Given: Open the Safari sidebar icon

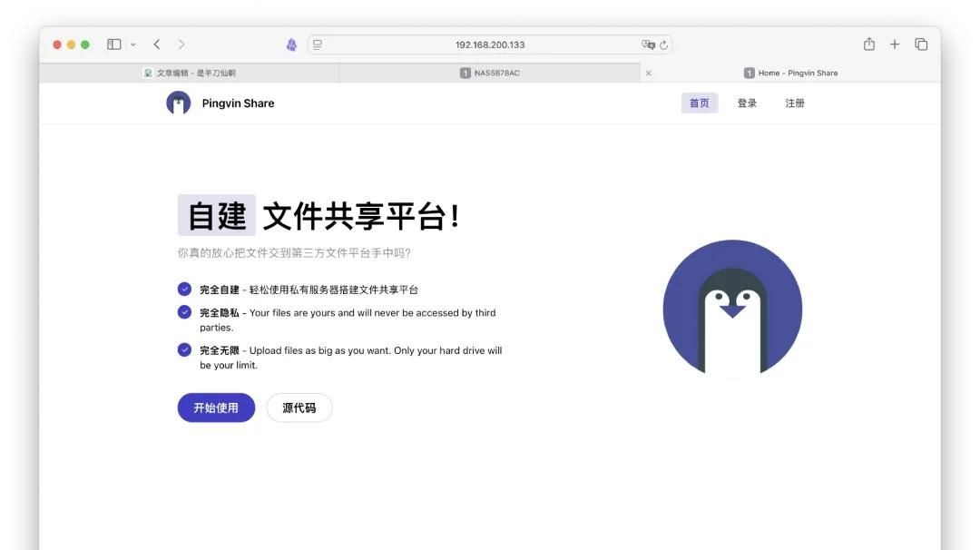Looking at the screenshot, I should (x=113, y=43).
